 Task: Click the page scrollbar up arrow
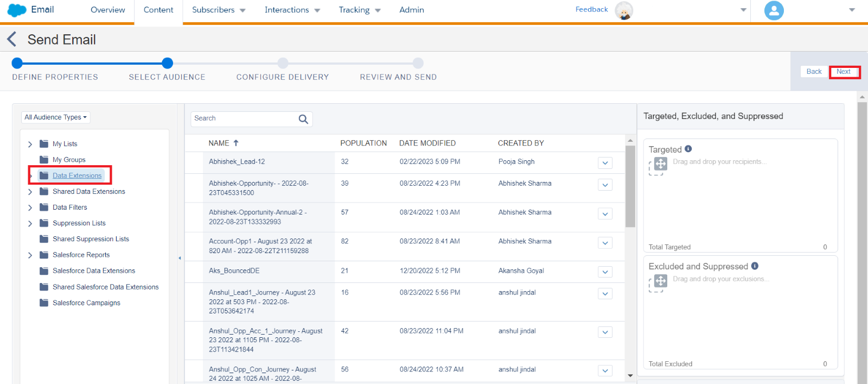(862, 97)
